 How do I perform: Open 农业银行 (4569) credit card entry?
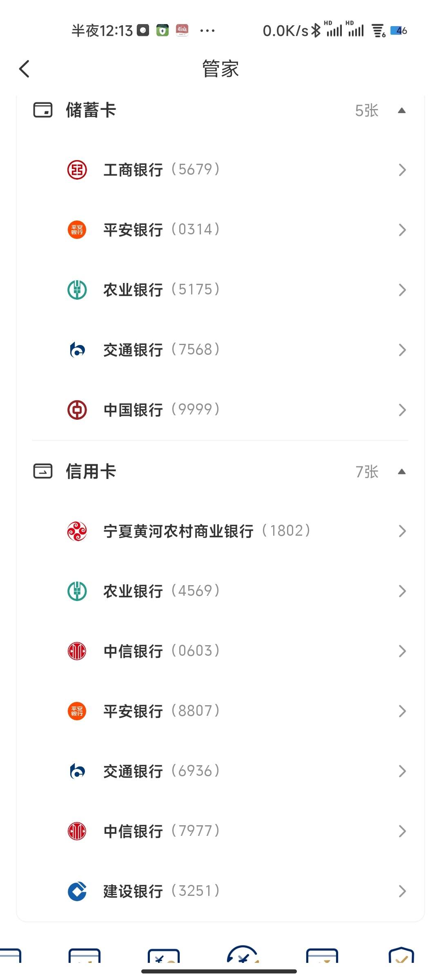click(x=220, y=591)
